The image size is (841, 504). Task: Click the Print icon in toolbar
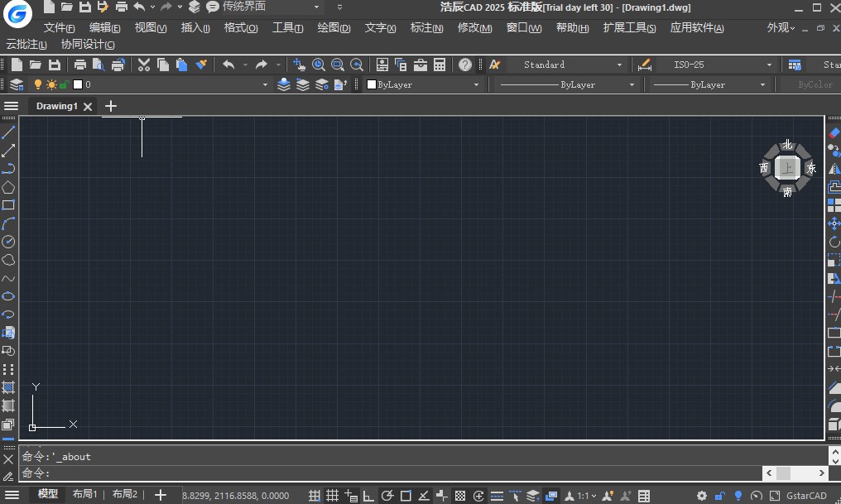(80, 65)
